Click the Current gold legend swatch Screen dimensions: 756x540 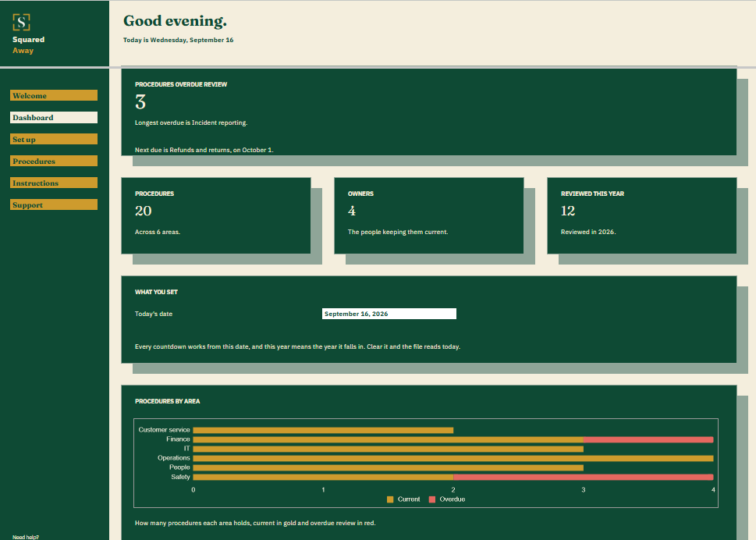point(390,499)
